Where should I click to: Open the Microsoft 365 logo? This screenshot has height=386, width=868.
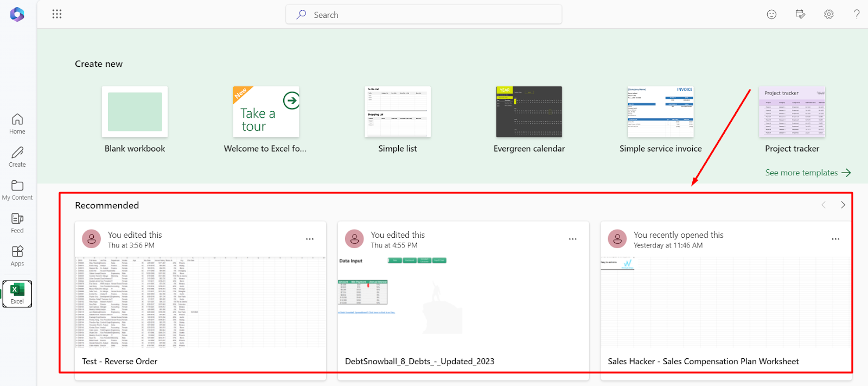pos(17,14)
